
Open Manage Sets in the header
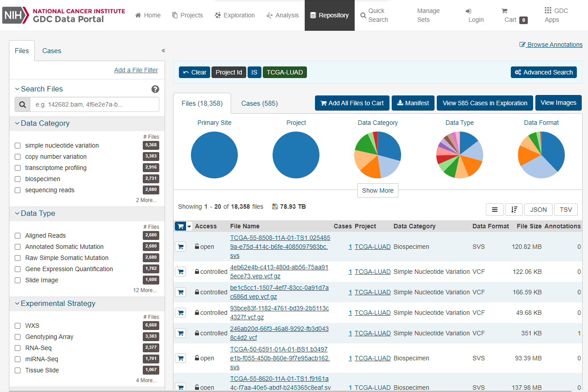click(x=428, y=15)
